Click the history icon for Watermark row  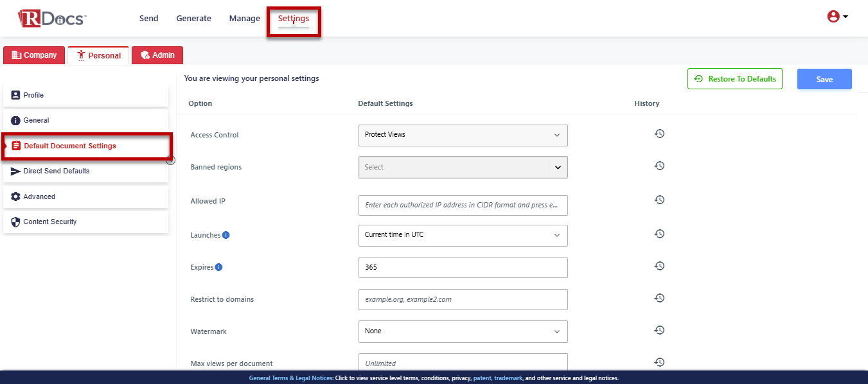(x=659, y=330)
